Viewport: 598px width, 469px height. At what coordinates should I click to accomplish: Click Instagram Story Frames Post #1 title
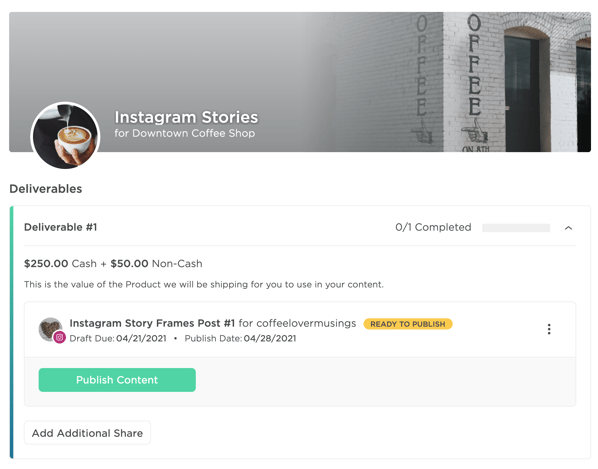(x=152, y=323)
